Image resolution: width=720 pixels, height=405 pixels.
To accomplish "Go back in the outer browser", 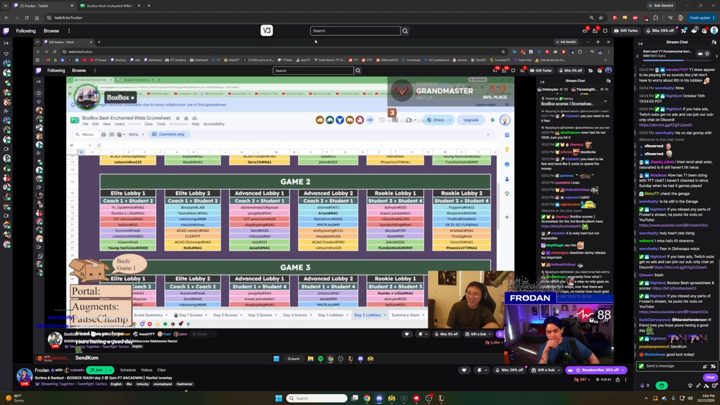I will [6, 18].
